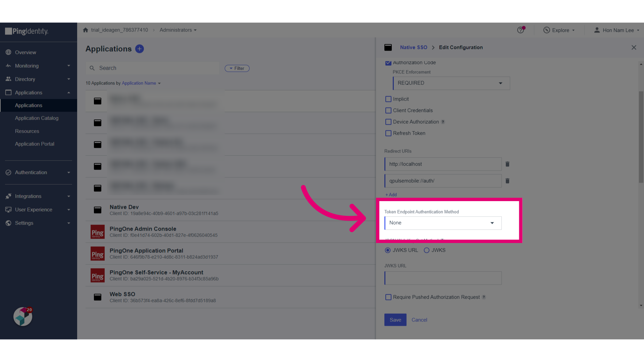Open the Application Name sort dropdown

tap(141, 83)
